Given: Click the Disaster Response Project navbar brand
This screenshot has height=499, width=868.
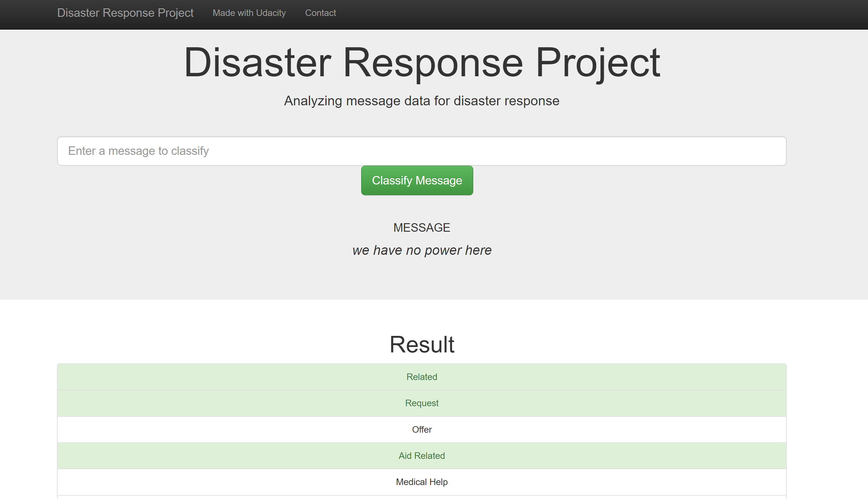Looking at the screenshot, I should [125, 13].
